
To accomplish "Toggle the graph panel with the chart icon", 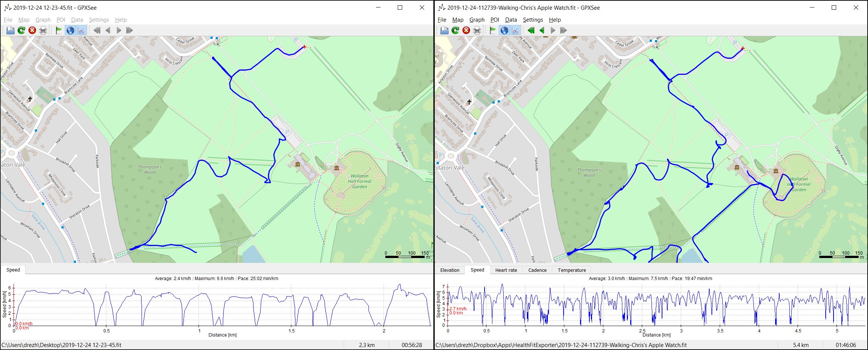I will (81, 30).
